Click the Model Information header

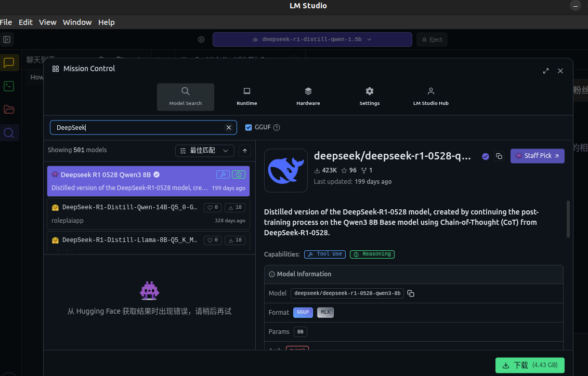pos(414,274)
